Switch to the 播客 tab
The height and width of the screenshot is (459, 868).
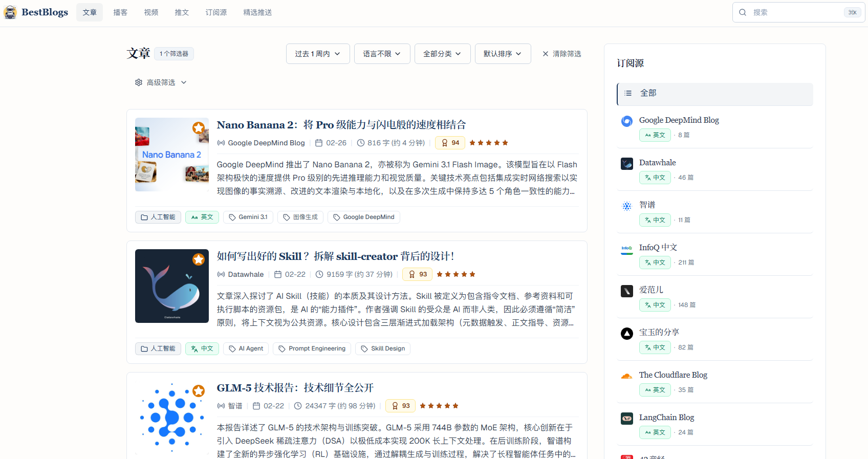click(120, 12)
